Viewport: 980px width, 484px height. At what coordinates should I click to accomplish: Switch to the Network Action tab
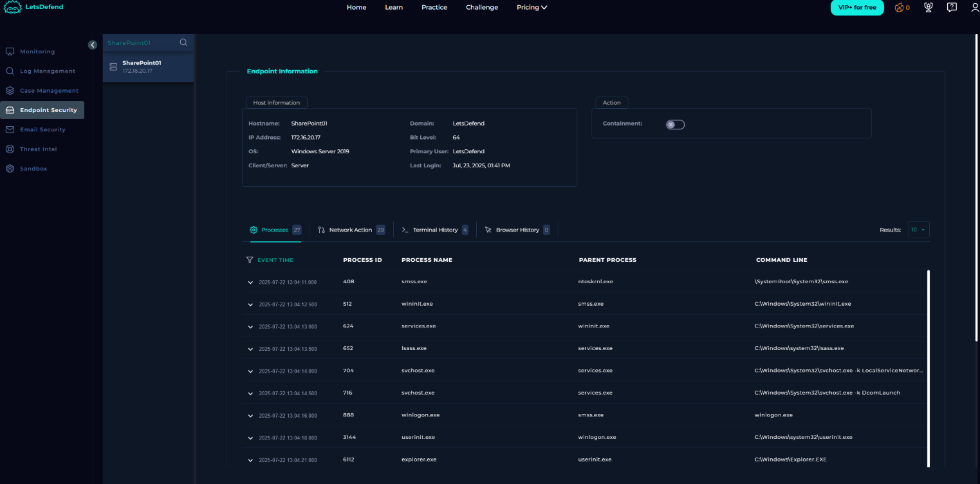coord(351,230)
